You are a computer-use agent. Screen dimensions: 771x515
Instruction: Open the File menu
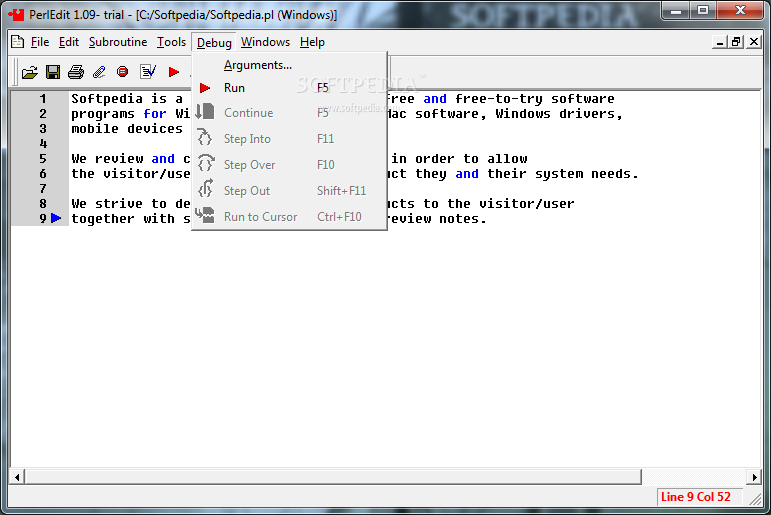pyautogui.click(x=40, y=42)
